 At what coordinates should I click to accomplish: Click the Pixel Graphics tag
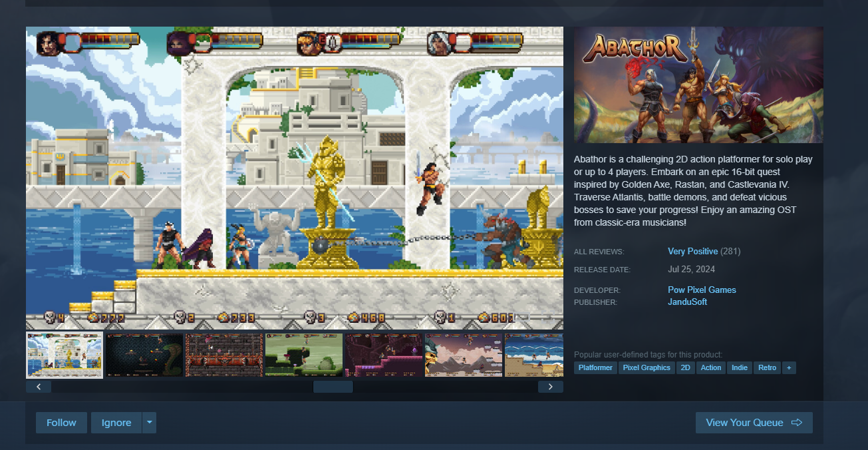[647, 367]
